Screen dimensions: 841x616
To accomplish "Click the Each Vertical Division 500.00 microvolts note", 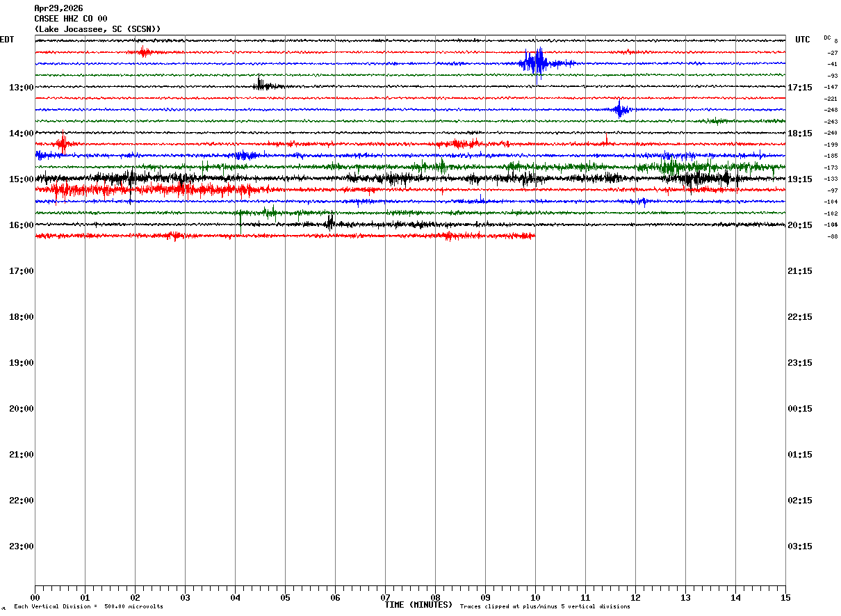I will tap(88, 606).
